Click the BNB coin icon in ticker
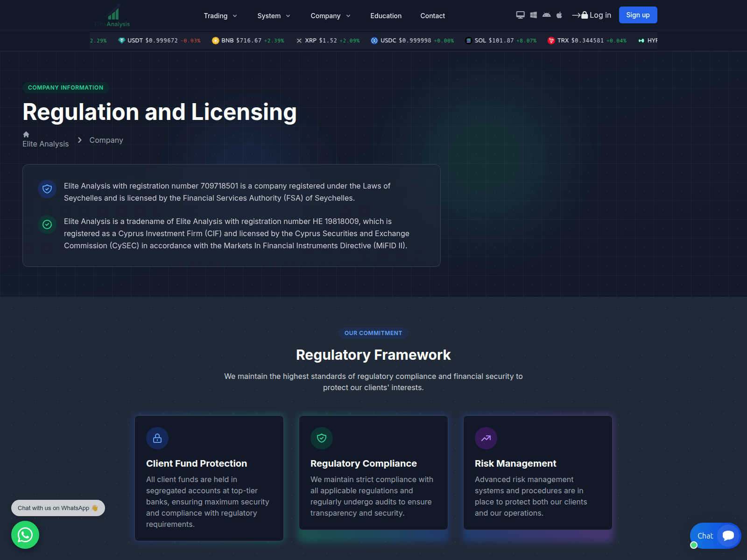 coord(215,41)
